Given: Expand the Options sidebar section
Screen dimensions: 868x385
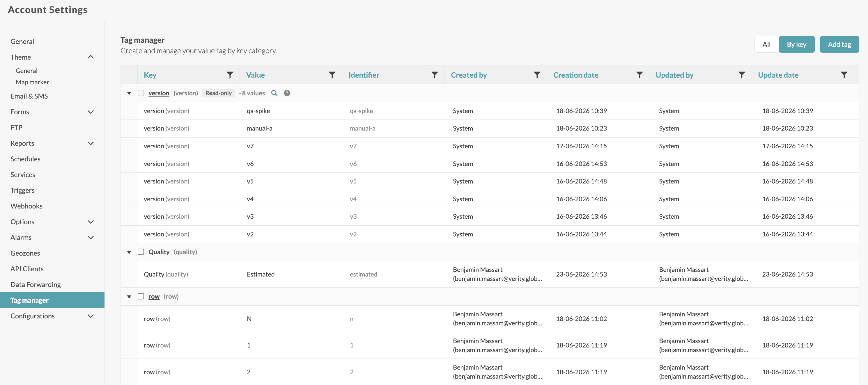Looking at the screenshot, I should point(91,222).
